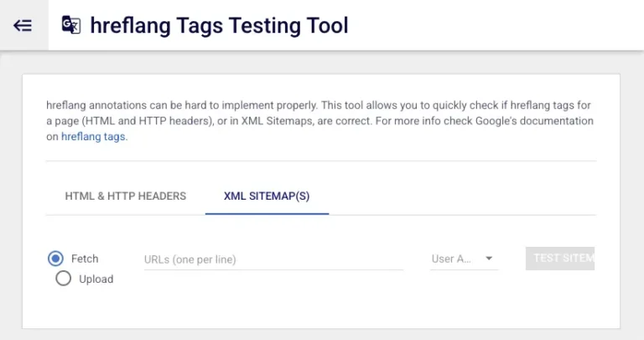Open the User Agent dropdown

[464, 259]
